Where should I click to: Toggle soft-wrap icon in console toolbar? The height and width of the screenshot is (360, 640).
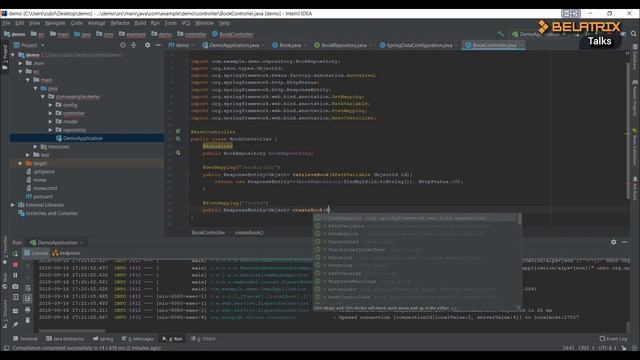tap(27, 288)
